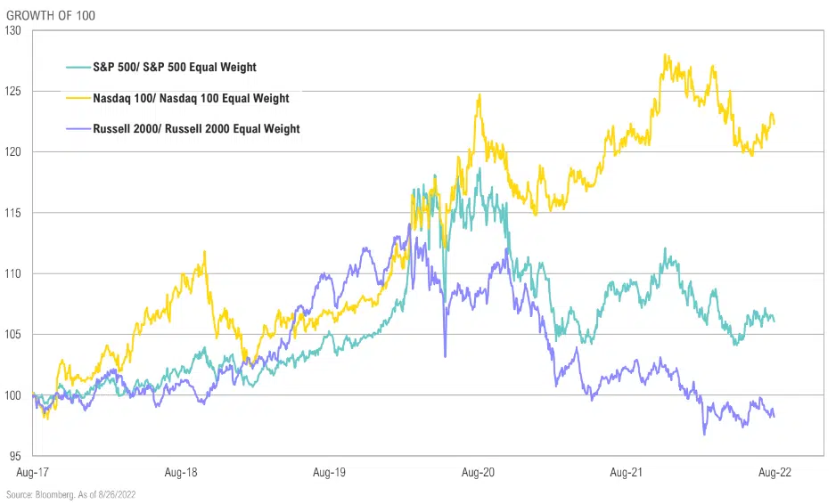Image resolution: width=836 pixels, height=504 pixels.
Task: Select the 110 y-axis value
Action: coord(12,273)
